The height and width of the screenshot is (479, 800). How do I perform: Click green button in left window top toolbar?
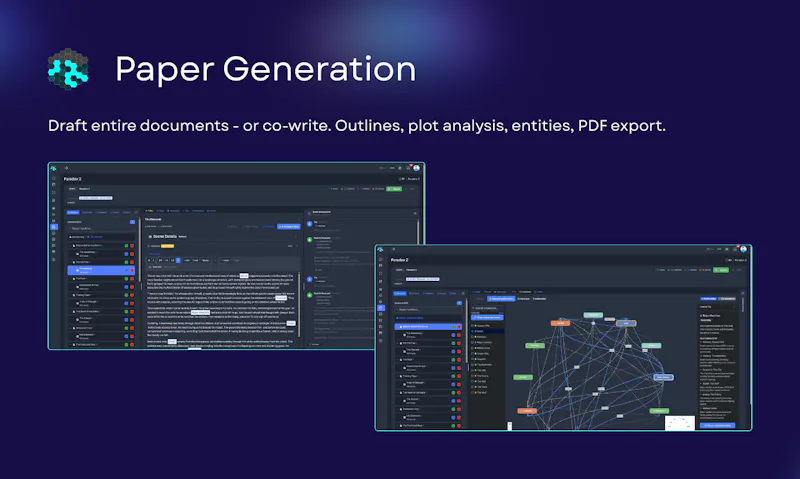point(394,189)
